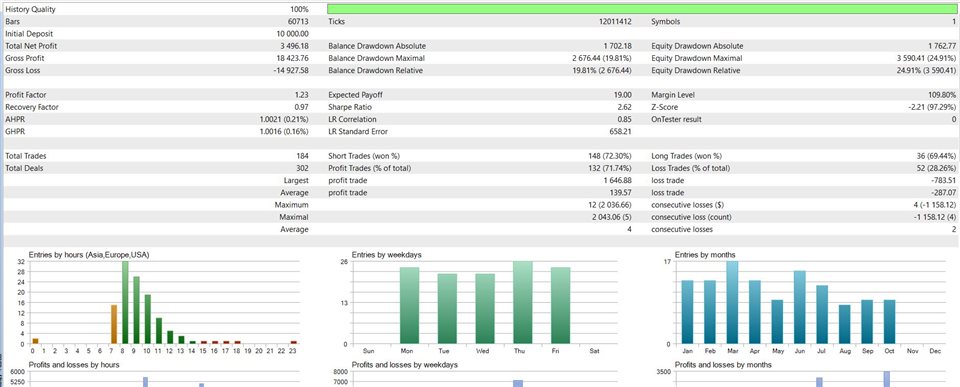The image size is (960, 387).
Task: Click the Equity Drawdown Maximal value
Action: (926, 58)
